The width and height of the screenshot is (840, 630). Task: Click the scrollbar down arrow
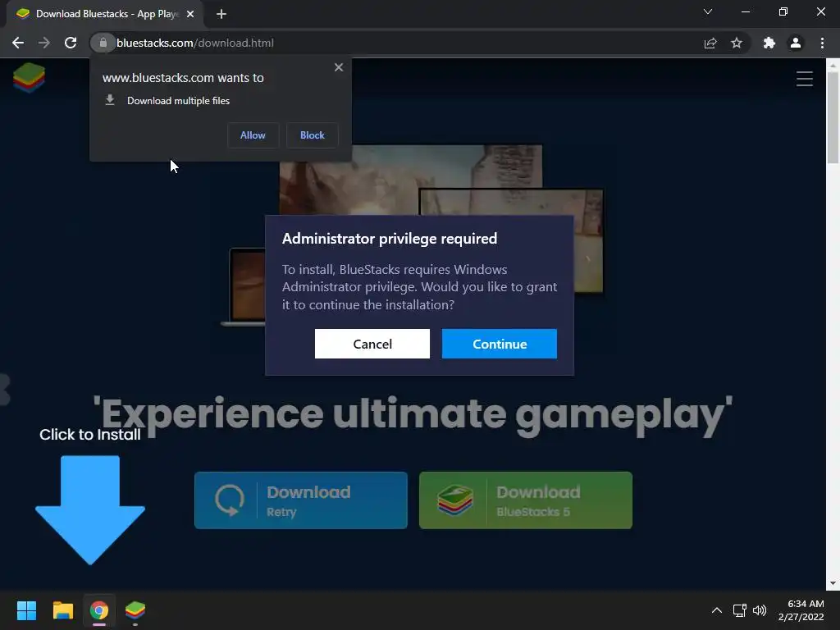(833, 583)
